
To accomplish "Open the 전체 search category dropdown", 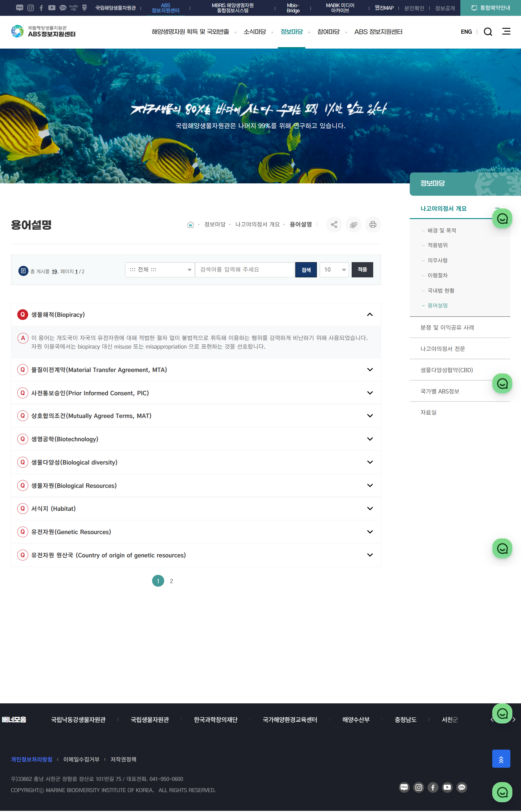I will point(160,270).
